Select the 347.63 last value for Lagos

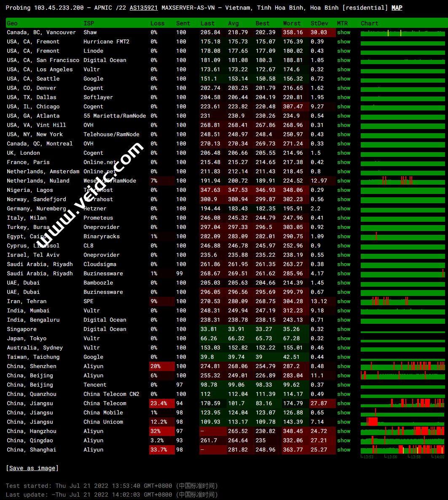(212, 190)
